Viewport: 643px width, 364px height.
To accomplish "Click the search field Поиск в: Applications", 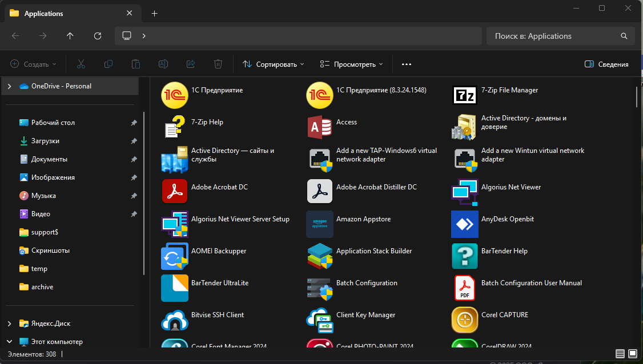I will (561, 36).
